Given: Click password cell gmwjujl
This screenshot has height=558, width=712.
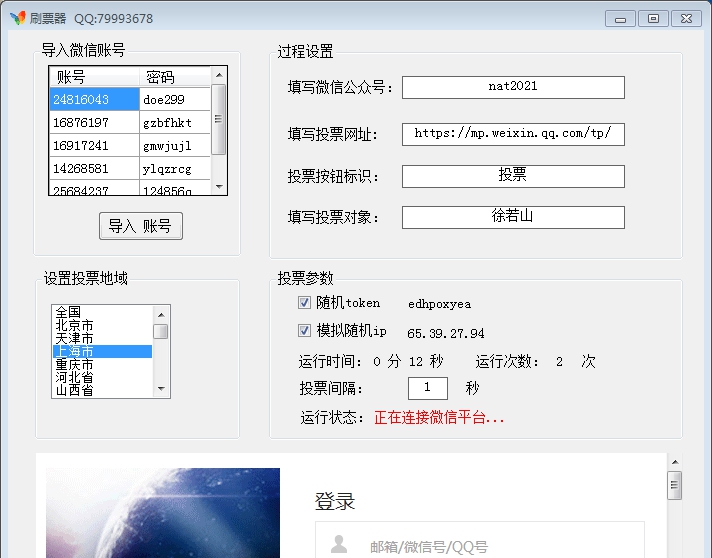Looking at the screenshot, I should point(175,145).
